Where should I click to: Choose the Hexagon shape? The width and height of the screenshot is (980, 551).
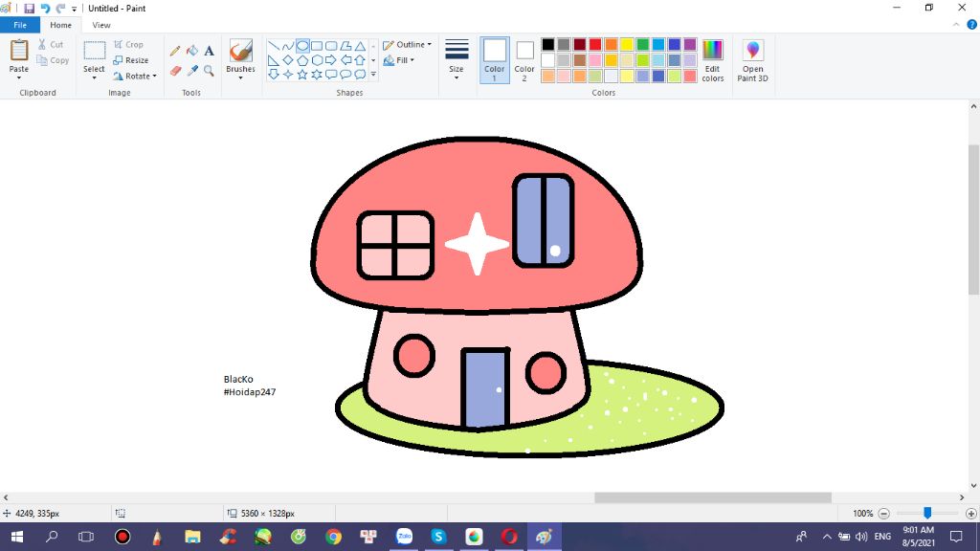(317, 60)
